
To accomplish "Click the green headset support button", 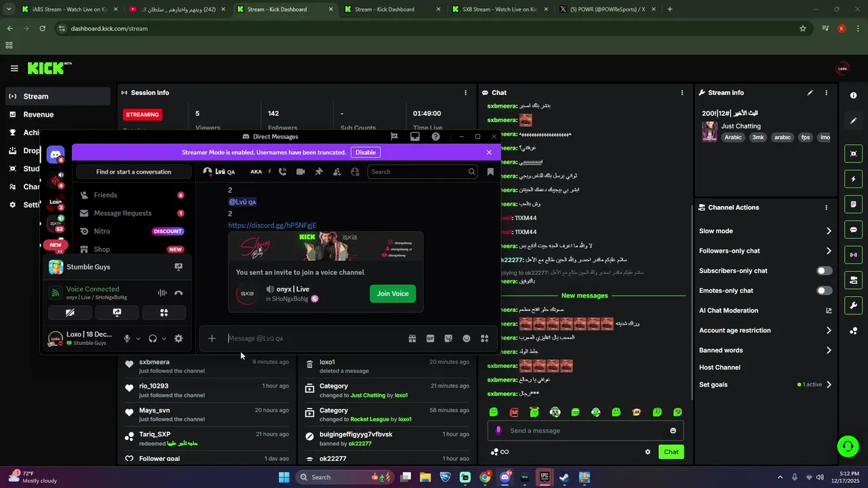I will coord(848,446).
